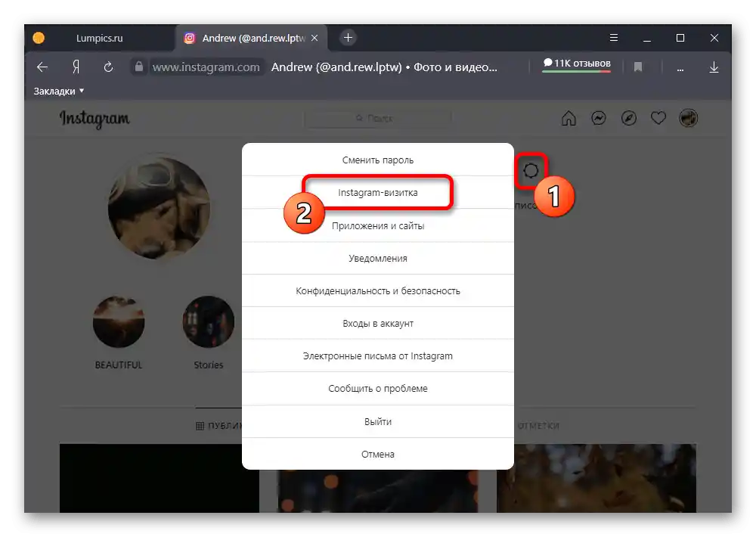Open the Stories highlight circle
The height and width of the screenshot is (537, 756).
[209, 321]
